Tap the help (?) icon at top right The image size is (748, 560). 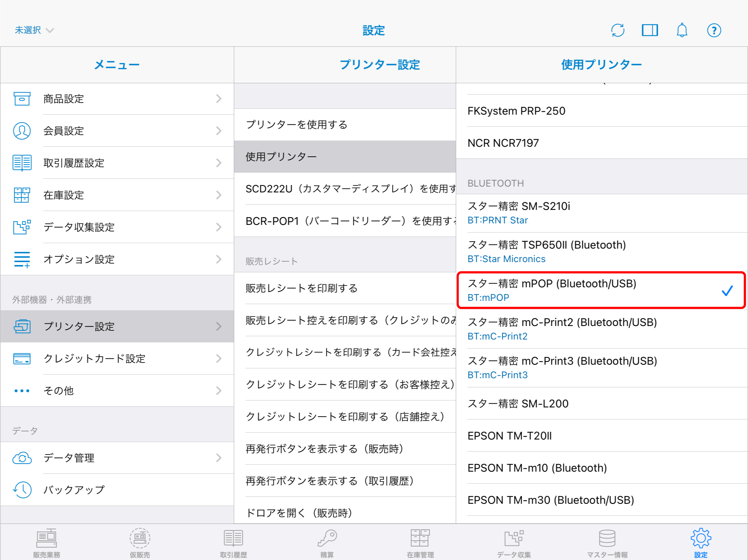[714, 30]
